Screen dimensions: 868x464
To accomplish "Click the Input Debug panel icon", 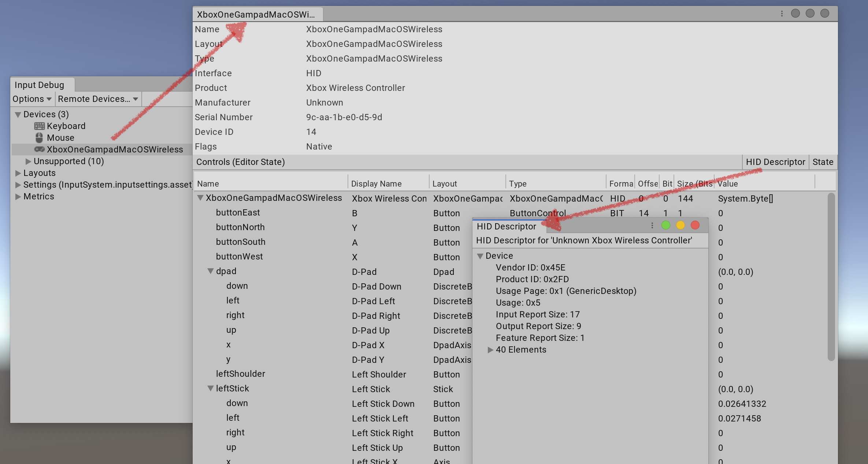I will [38, 84].
